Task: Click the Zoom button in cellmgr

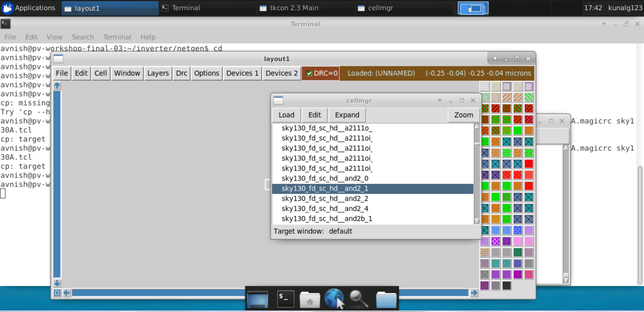Action: pyautogui.click(x=463, y=115)
